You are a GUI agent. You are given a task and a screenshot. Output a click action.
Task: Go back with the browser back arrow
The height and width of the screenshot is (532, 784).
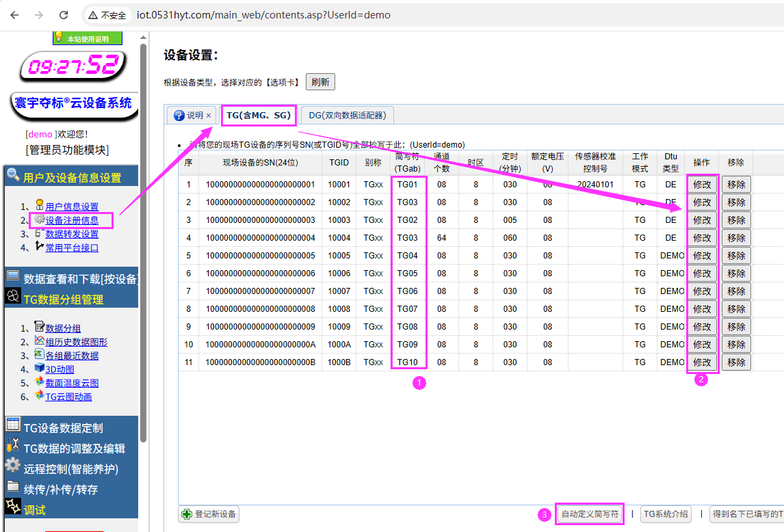tap(14, 14)
